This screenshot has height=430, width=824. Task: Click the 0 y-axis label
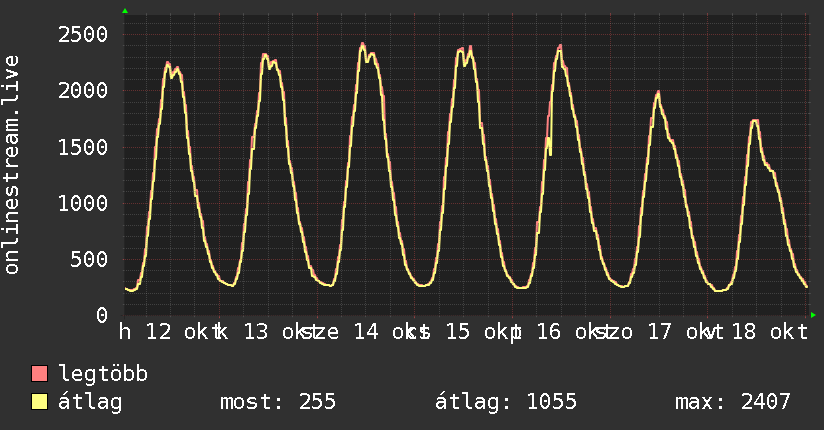point(102,315)
